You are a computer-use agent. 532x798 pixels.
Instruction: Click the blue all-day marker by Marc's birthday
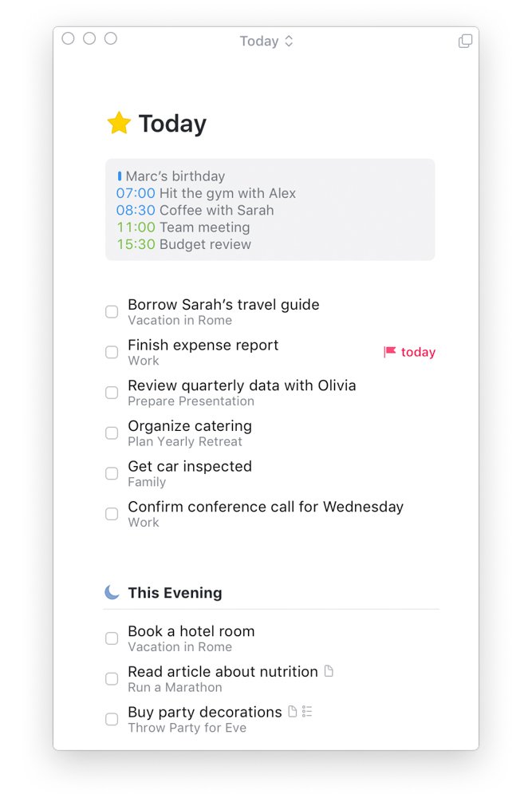tap(120, 176)
